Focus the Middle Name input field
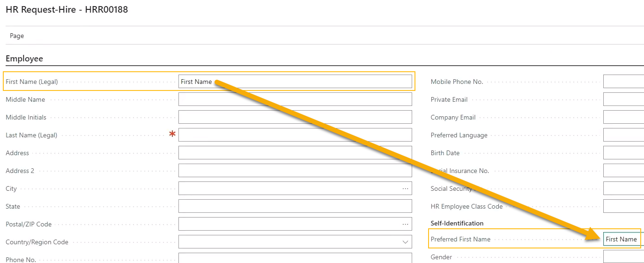This screenshot has width=644, height=263. pyautogui.click(x=295, y=99)
